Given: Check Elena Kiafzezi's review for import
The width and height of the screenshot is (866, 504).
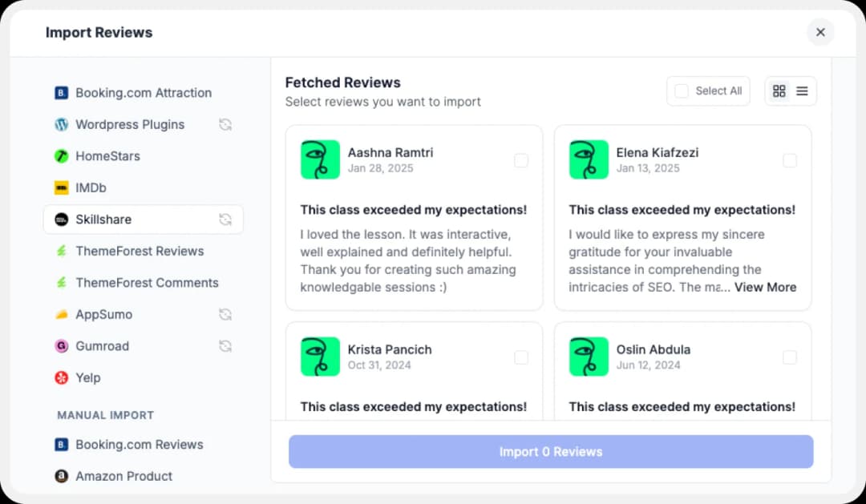Looking at the screenshot, I should point(790,160).
